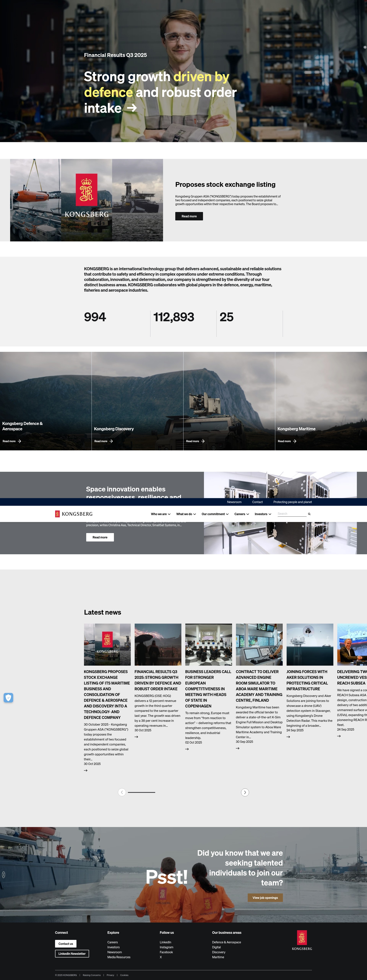The image size is (367, 980).
Task: Expand the Who we are menu
Action: point(161,514)
